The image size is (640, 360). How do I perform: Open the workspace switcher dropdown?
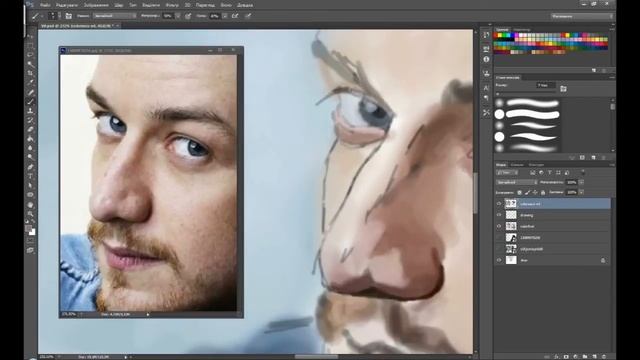pos(582,16)
